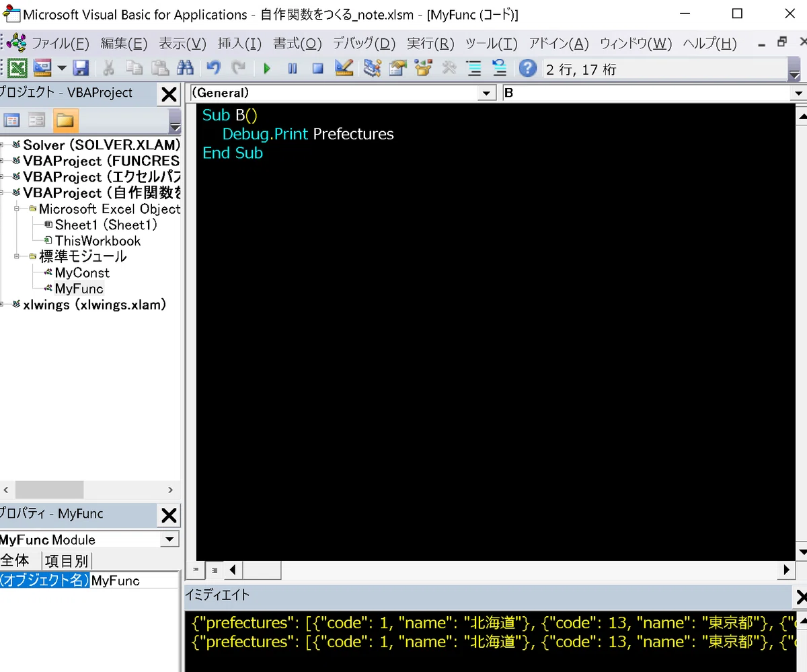Open the main toolbar overflow options arrow

tap(794, 70)
